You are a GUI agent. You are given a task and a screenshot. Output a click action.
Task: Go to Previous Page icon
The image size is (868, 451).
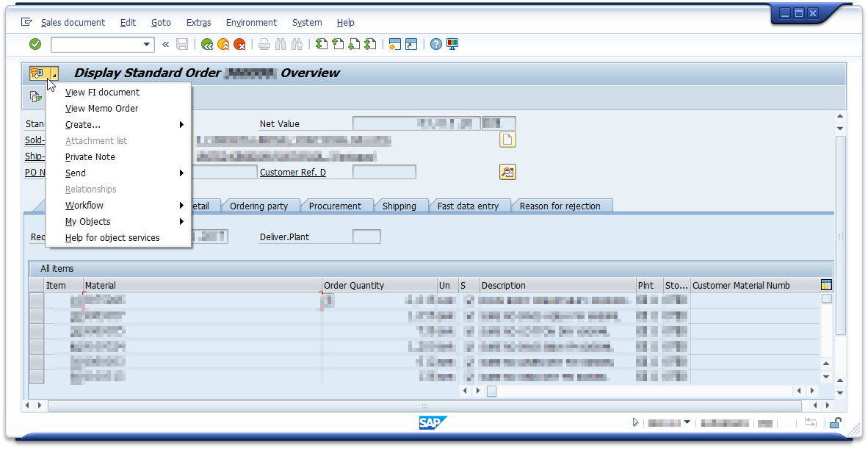[x=339, y=44]
